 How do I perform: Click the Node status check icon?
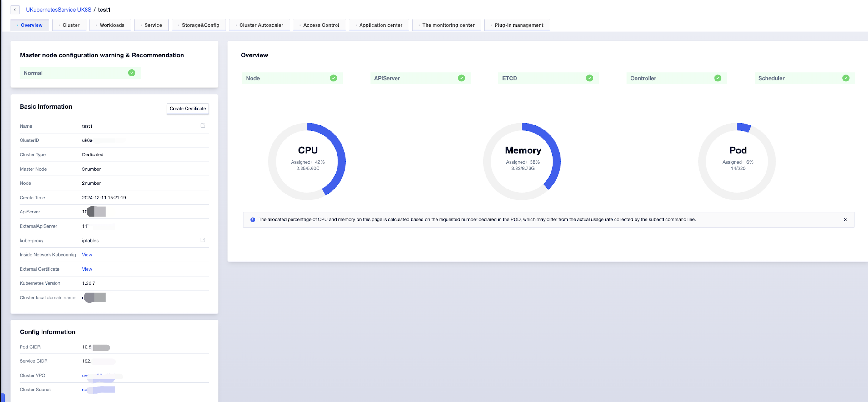(333, 78)
